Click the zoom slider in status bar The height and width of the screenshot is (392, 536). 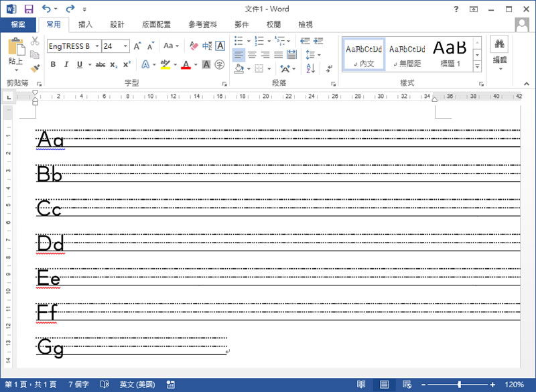pyautogui.click(x=459, y=385)
